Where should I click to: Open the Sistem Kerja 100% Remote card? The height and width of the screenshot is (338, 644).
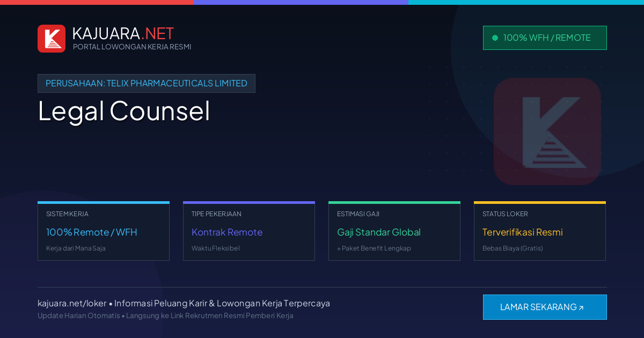point(104,231)
